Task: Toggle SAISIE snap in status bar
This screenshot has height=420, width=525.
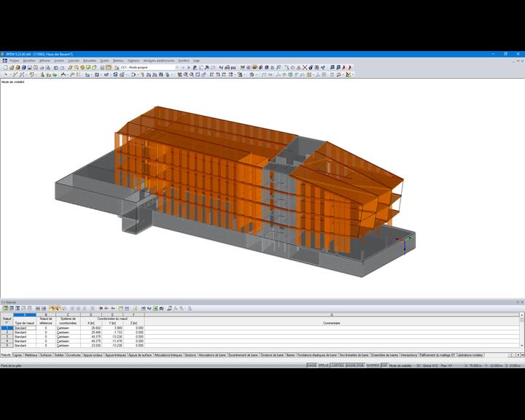Action: (x=311, y=365)
